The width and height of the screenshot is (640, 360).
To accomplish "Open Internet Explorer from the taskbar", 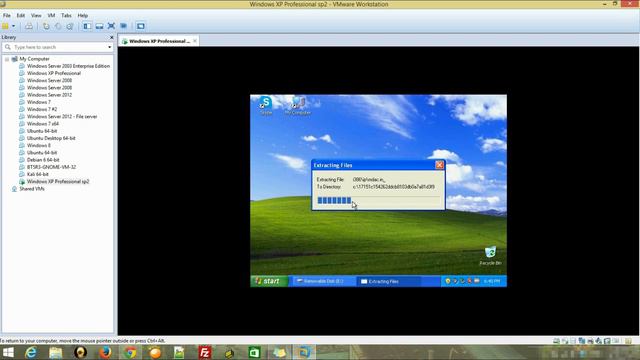I will pos(31,352).
